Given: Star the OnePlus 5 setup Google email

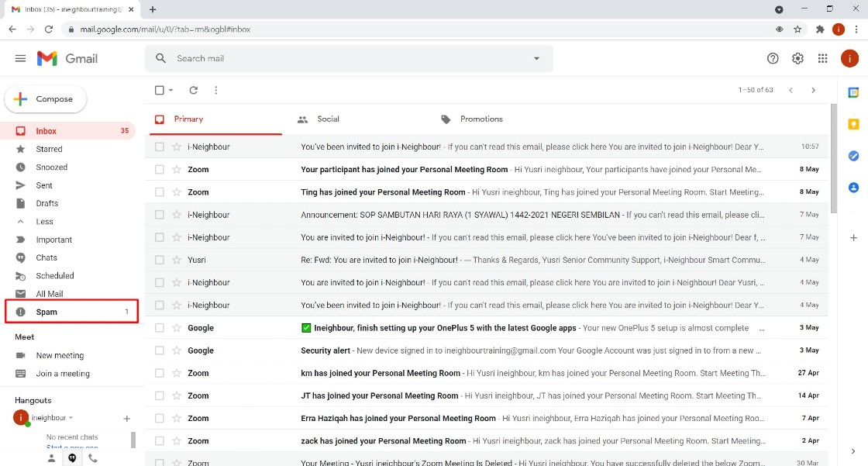Looking at the screenshot, I should click(177, 328).
